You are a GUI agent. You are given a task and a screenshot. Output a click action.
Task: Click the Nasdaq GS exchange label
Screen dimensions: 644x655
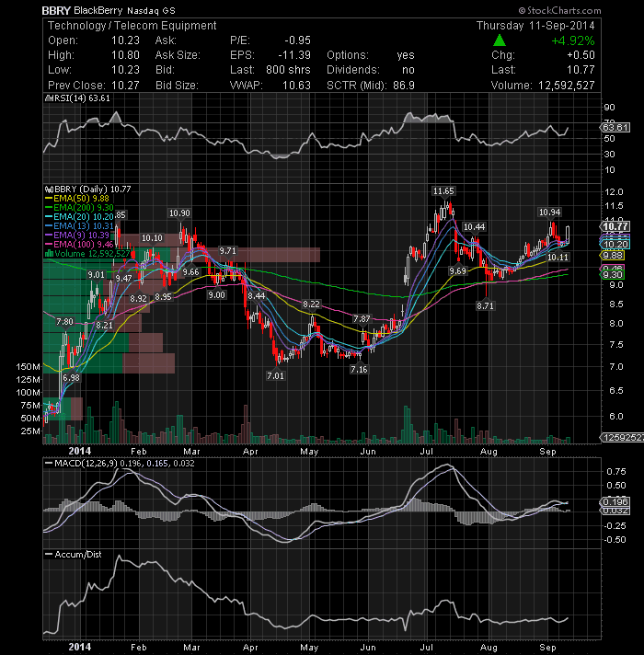click(151, 11)
